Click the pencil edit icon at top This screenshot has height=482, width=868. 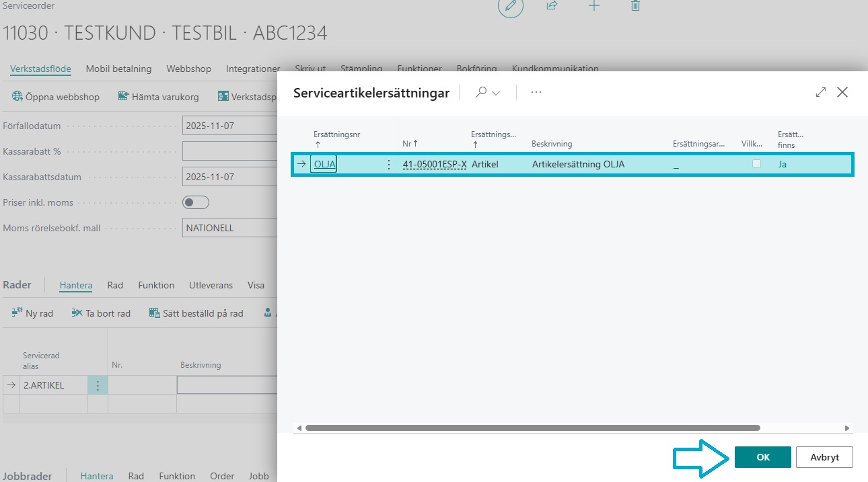click(511, 6)
